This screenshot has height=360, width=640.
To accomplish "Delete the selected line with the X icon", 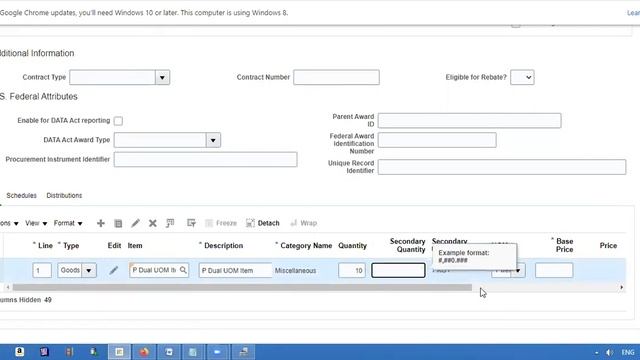I will 153,223.
